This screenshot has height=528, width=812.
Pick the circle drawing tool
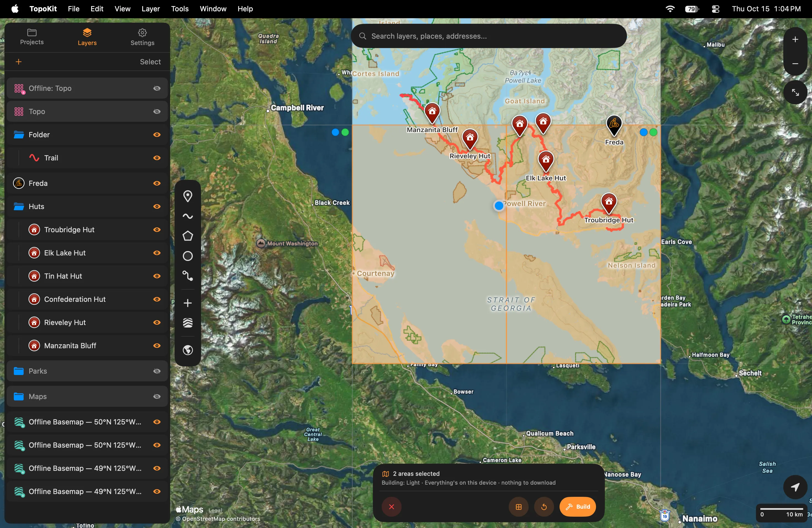(x=188, y=256)
